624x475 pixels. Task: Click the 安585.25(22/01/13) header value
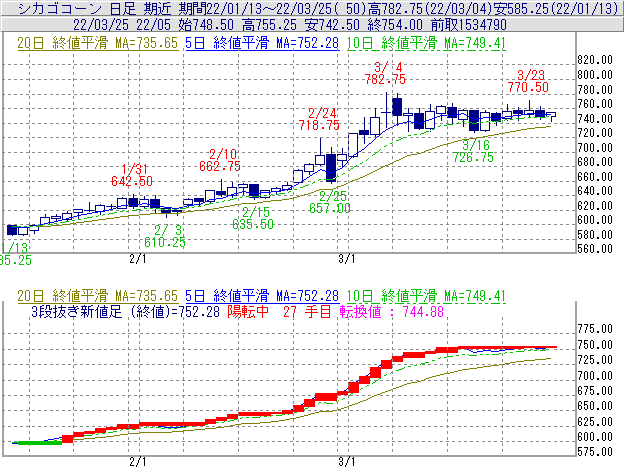coord(556,8)
